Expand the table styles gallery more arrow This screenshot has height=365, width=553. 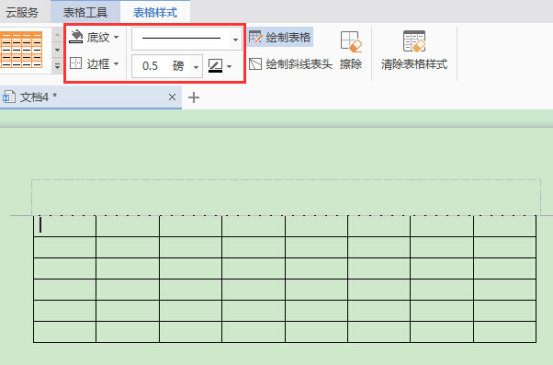[57, 66]
